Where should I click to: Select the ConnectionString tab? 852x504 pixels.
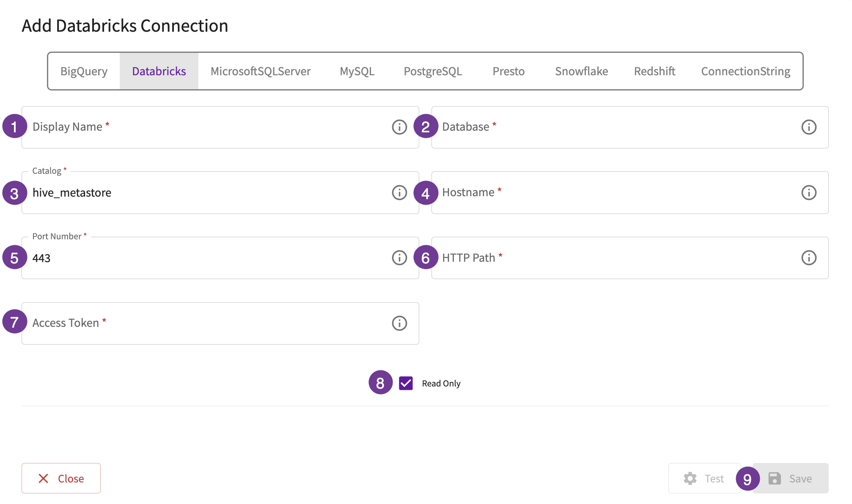pos(745,71)
